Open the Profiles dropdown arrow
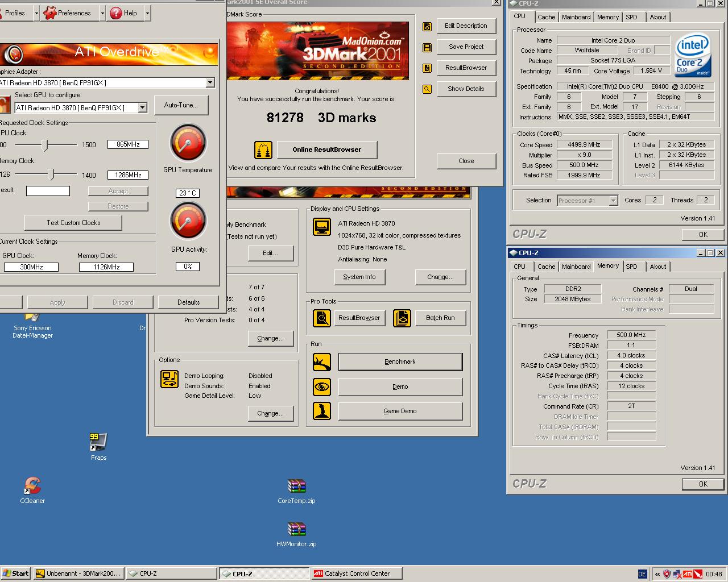The image size is (728, 582). tap(36, 13)
